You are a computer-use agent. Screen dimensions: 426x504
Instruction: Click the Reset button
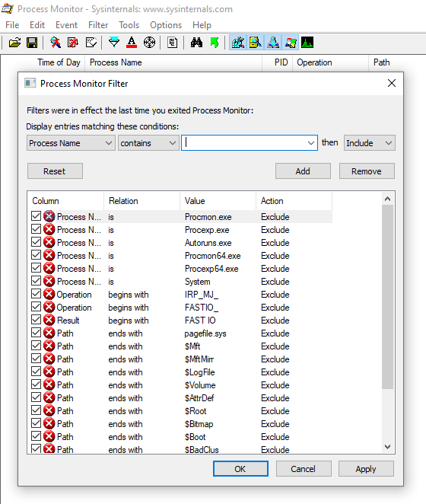pyautogui.click(x=55, y=171)
